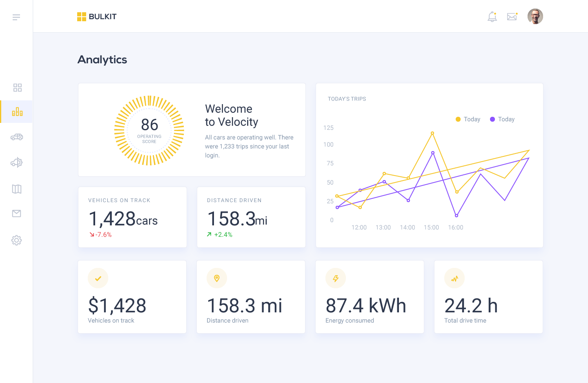
Task: Click location pin icon in distance card
Action: coord(217,278)
